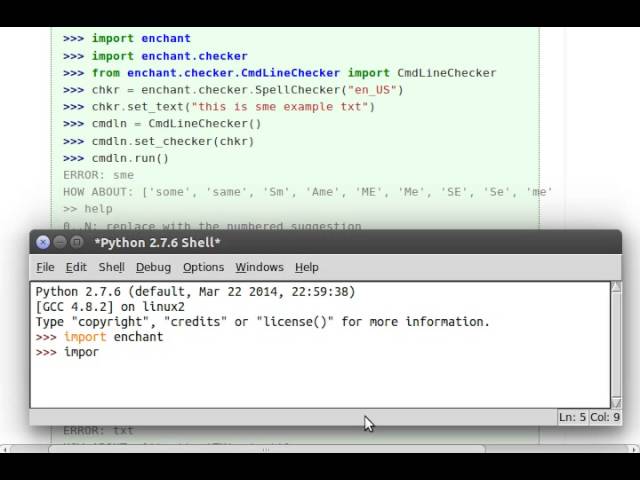Screen dimensions: 640x480
Task: Click 'import enchant.checker' in the web page code
Action: 156,56
